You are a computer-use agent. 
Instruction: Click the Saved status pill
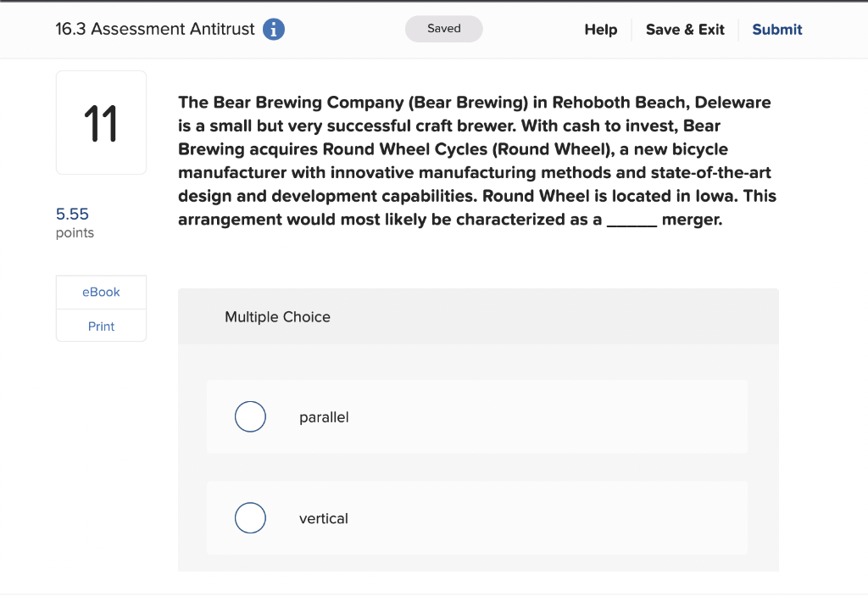tap(443, 28)
